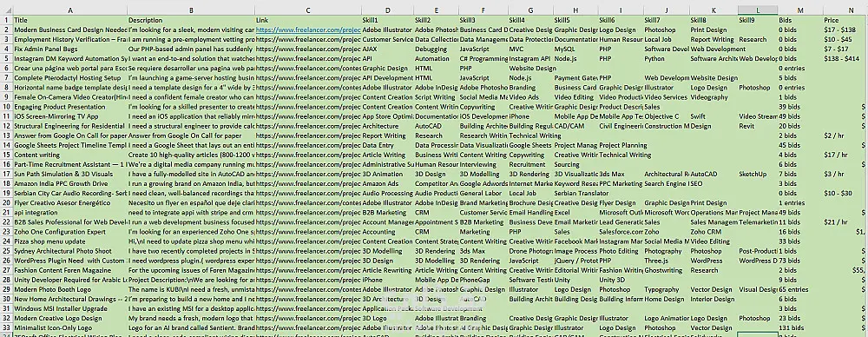Click the Price header cell
This screenshot has height=337, width=868.
point(845,20)
